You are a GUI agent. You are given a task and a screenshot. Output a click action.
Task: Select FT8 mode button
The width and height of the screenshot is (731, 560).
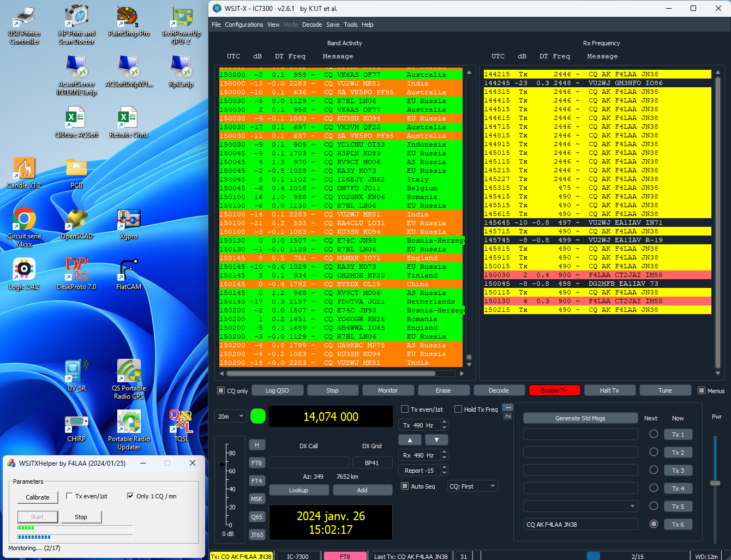tap(256, 463)
